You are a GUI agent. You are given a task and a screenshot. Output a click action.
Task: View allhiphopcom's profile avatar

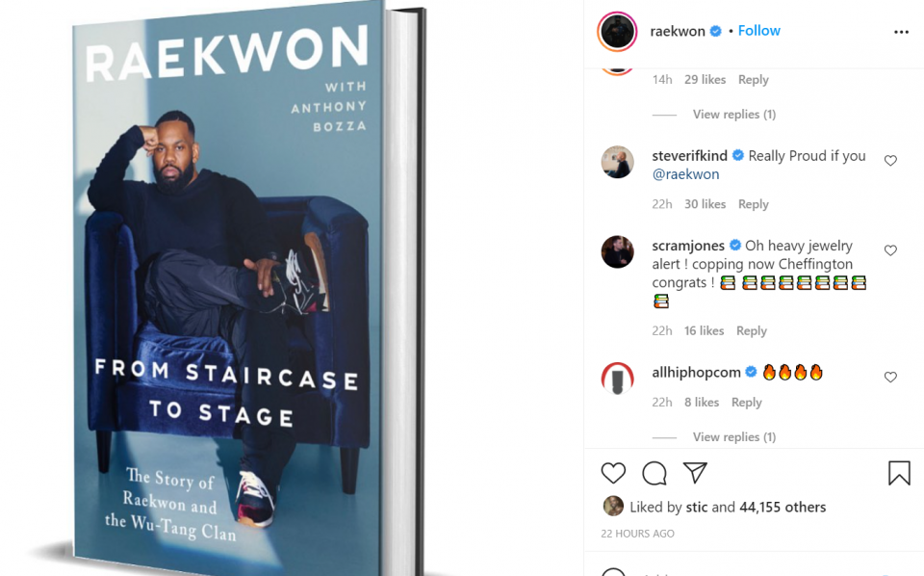tap(617, 379)
